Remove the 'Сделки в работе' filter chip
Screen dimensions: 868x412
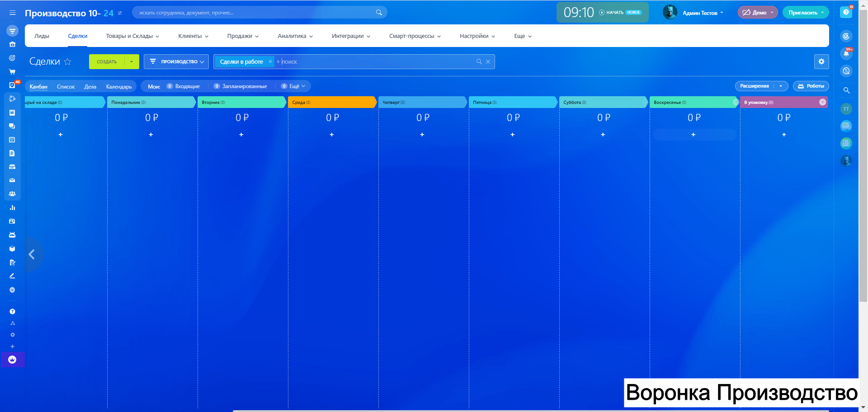click(x=270, y=61)
